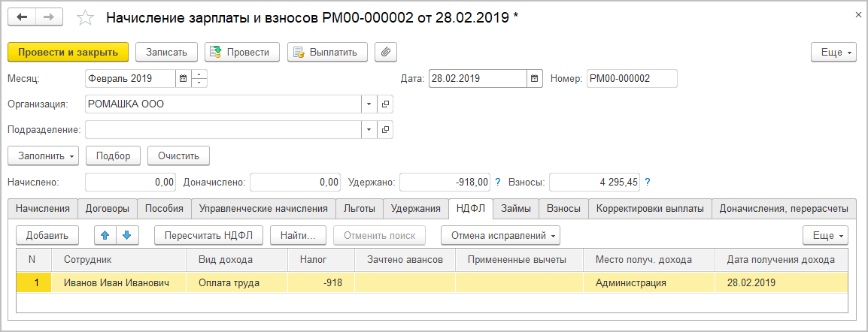
Task: Open the Заполнить dropdown button
Action: point(43,155)
